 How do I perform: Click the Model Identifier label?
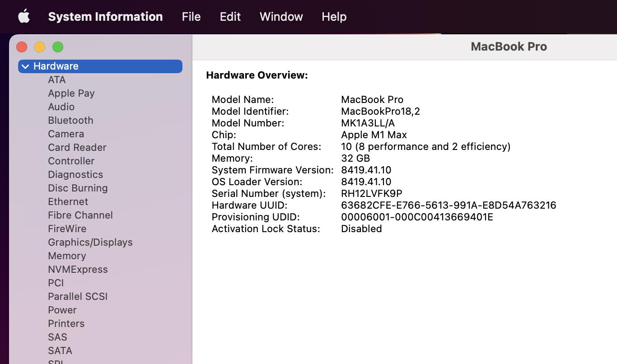point(250,111)
